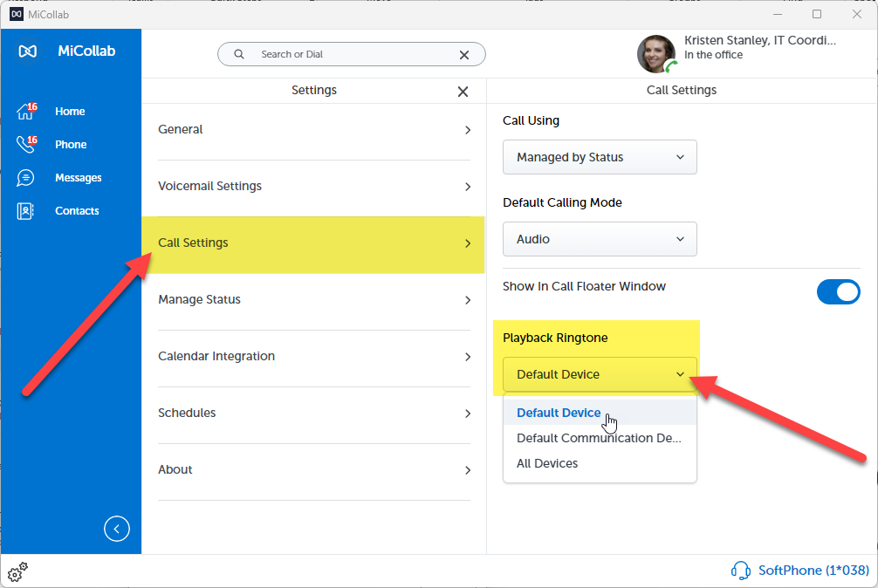Open Contacts via address book icon

pos(26,211)
